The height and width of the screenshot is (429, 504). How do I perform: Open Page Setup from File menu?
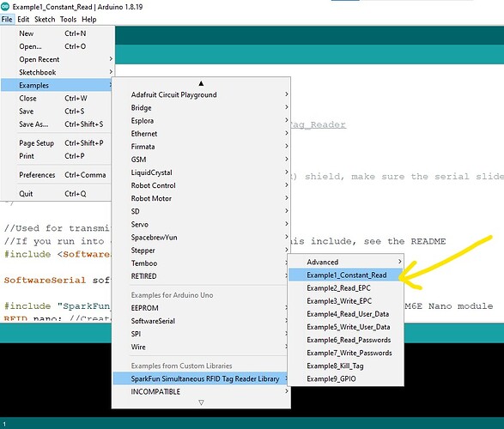pyautogui.click(x=57, y=143)
